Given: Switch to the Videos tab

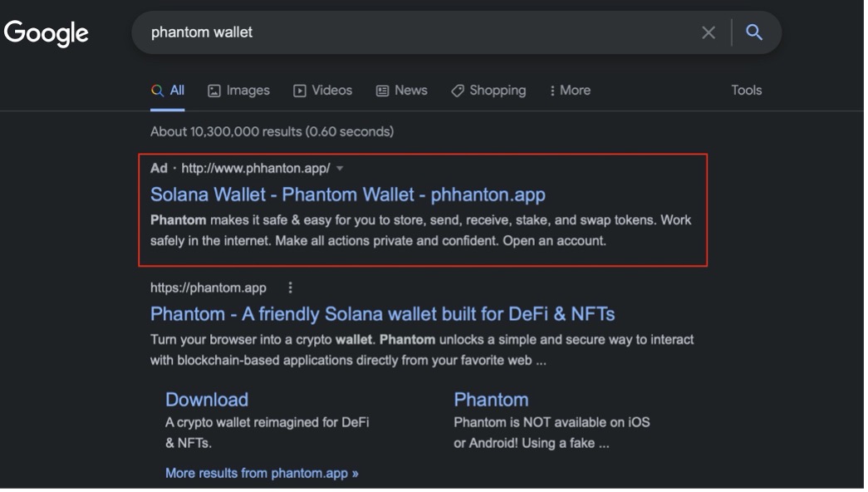Looking at the screenshot, I should (323, 91).
